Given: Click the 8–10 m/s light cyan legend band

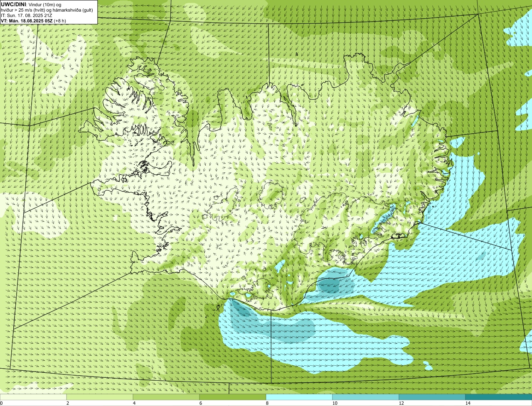Looking at the screenshot, I should pos(299,397).
